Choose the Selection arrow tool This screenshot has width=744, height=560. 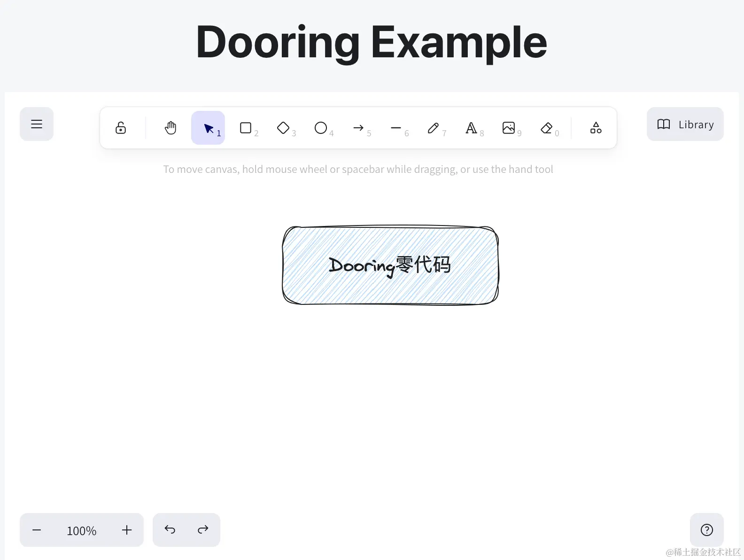coord(208,128)
